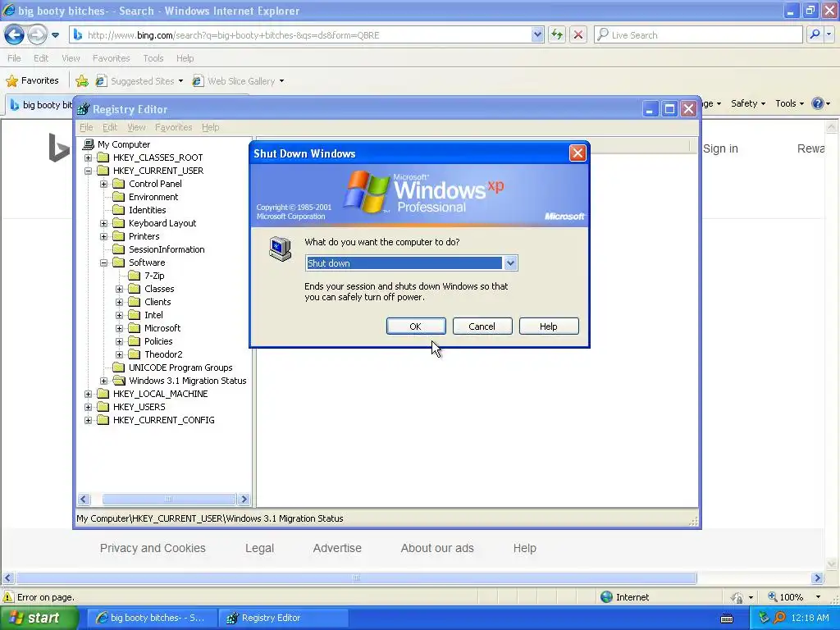Viewport: 840px width, 630px height.
Task: Expand the Control Panel key
Action: click(104, 184)
